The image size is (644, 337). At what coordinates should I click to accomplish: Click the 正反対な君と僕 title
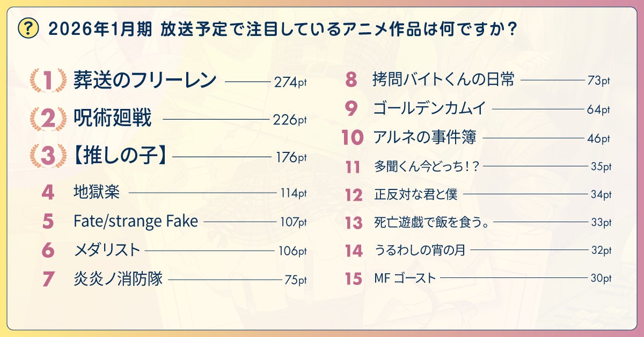416,194
